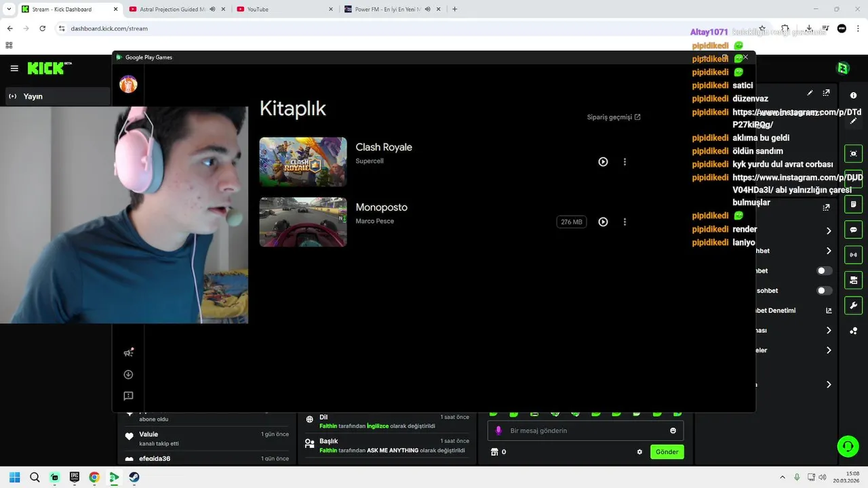Click the Dil activity entry
Screen dimensions: 868x488
click(387, 422)
